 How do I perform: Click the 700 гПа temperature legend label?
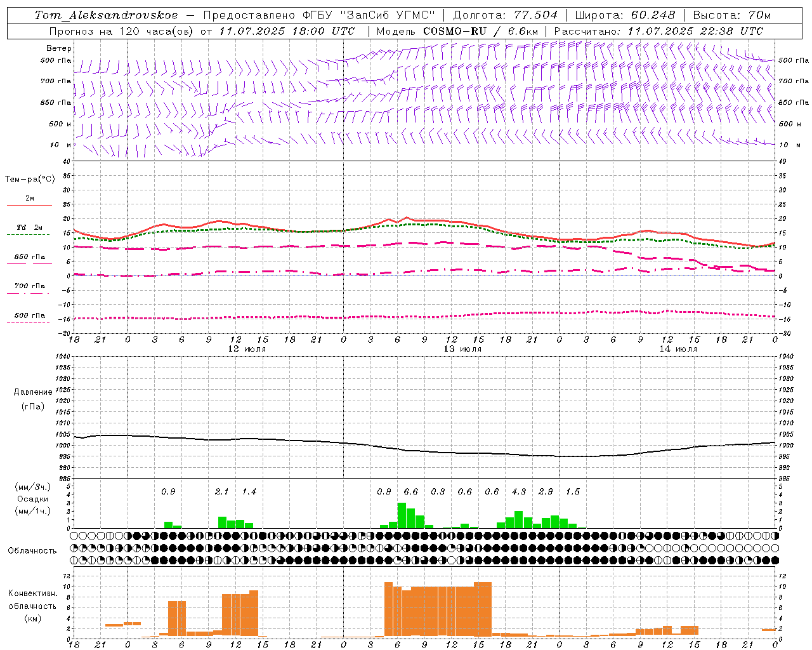pyautogui.click(x=30, y=286)
